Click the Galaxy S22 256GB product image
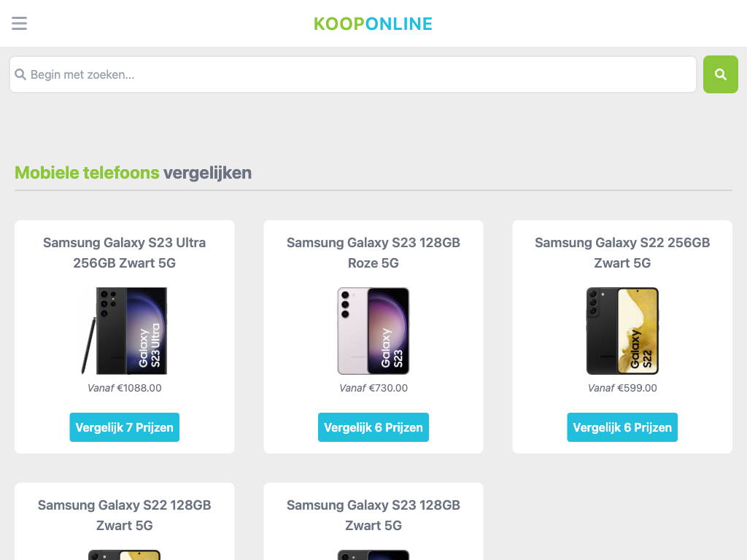 pyautogui.click(x=622, y=330)
